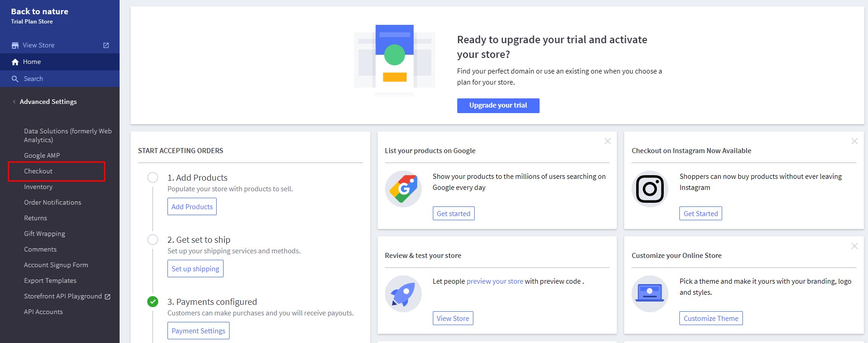
Task: Open Storefront API Playground in sidebar
Action: (63, 296)
